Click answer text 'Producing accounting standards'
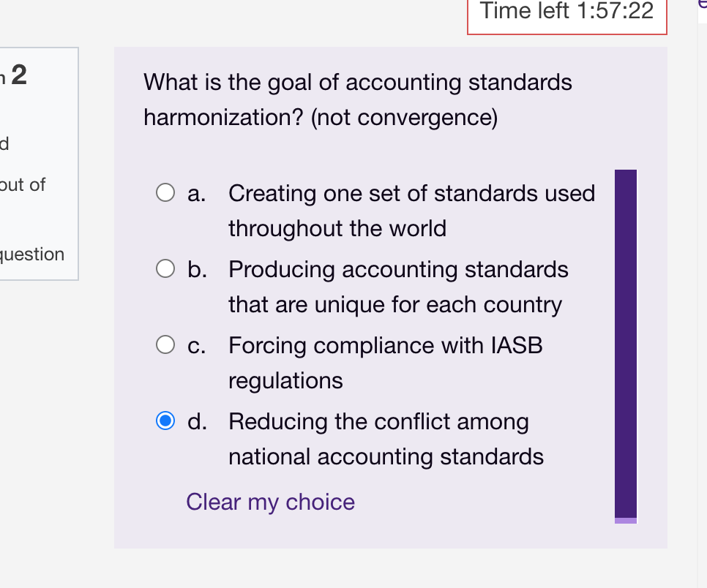707x588 pixels. click(398, 269)
